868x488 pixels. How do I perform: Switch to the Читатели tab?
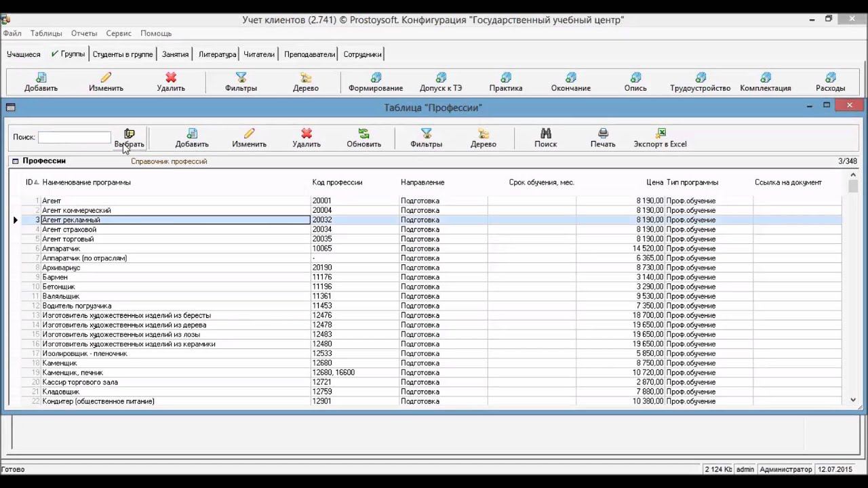[259, 54]
